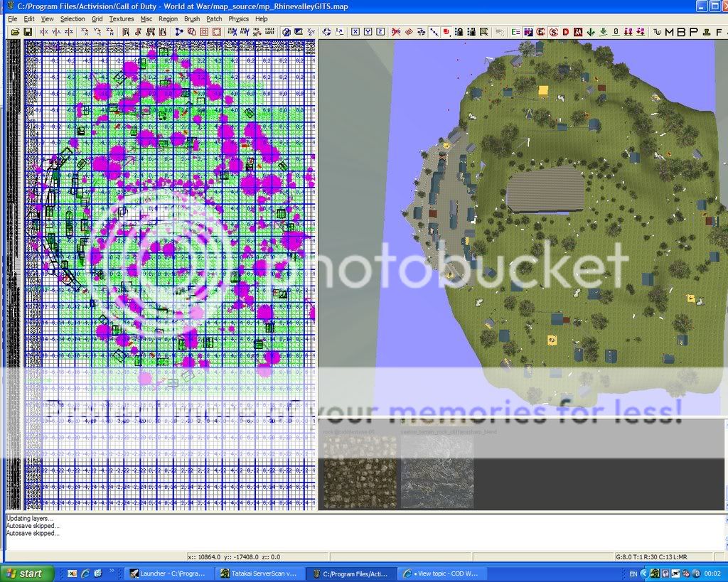Click the X-axis flip toolbar icon
The height and width of the screenshot is (582, 728).
pyautogui.click(x=44, y=32)
